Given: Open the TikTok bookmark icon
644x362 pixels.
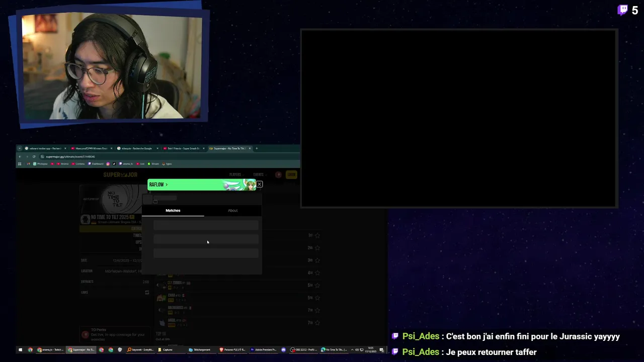Looking at the screenshot, I should pyautogui.click(x=114, y=163).
